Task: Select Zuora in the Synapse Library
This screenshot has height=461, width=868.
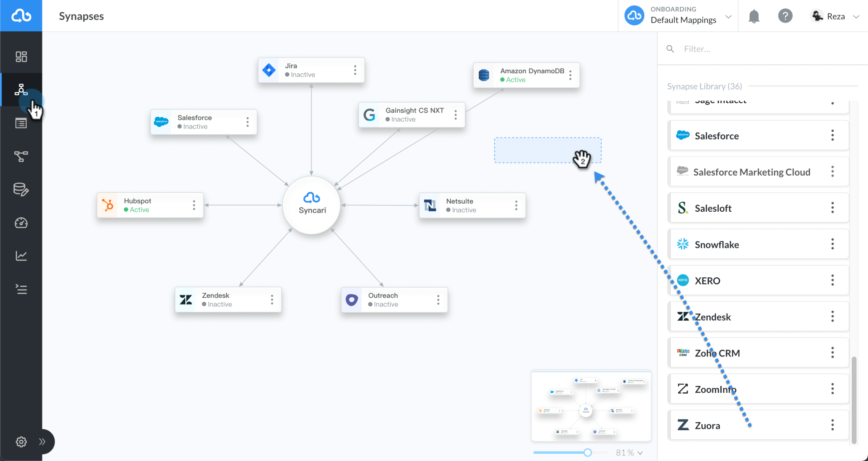Action: [758, 425]
